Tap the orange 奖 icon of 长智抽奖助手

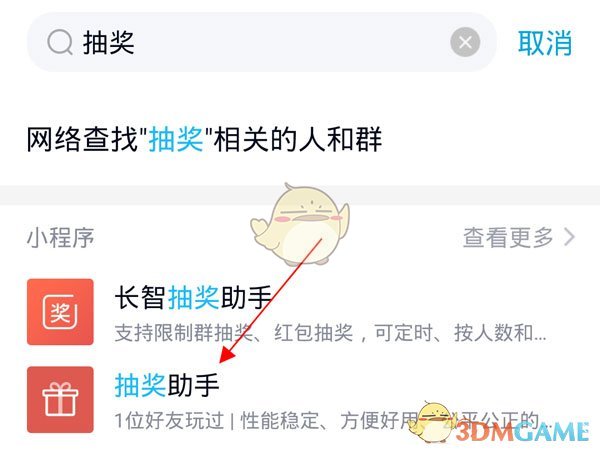(60, 312)
